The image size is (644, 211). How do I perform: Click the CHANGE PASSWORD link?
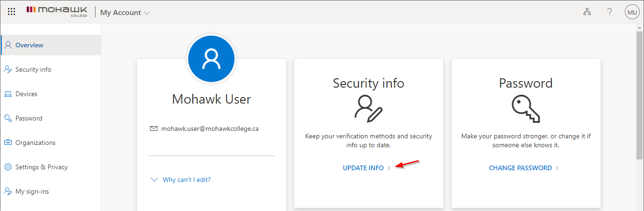tap(520, 168)
